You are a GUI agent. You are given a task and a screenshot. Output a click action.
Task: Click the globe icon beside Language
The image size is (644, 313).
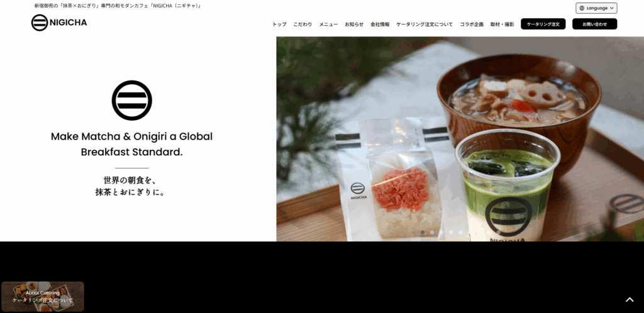point(582,8)
